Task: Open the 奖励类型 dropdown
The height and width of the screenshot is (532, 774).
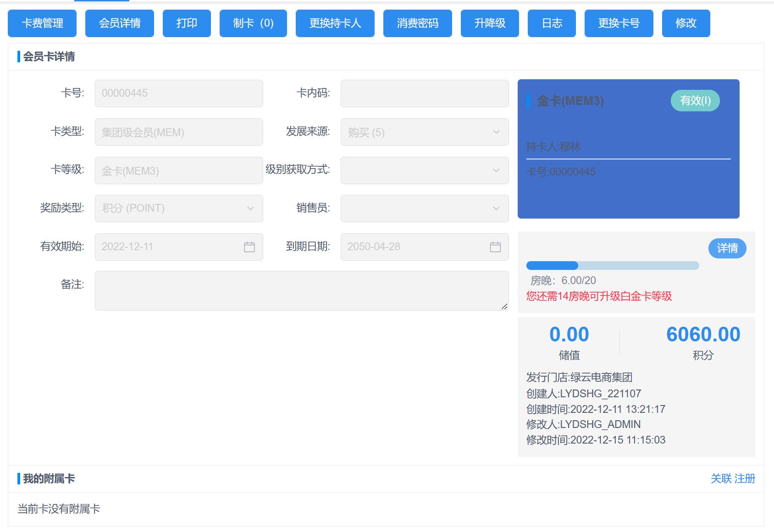Action: click(x=179, y=208)
